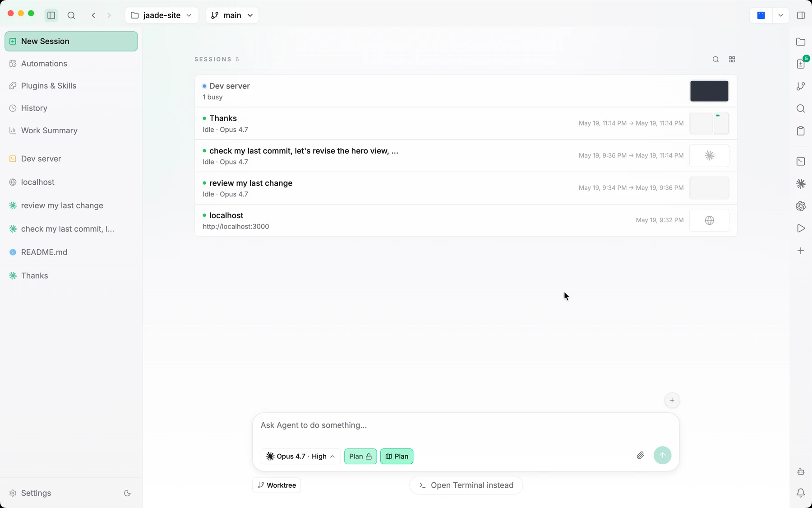Open Automations in the sidebar

click(71, 64)
